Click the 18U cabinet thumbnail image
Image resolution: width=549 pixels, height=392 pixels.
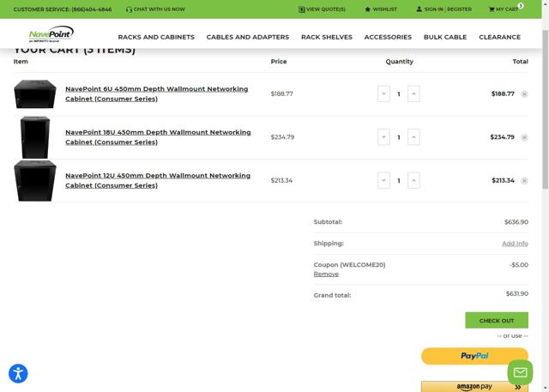tap(34, 137)
